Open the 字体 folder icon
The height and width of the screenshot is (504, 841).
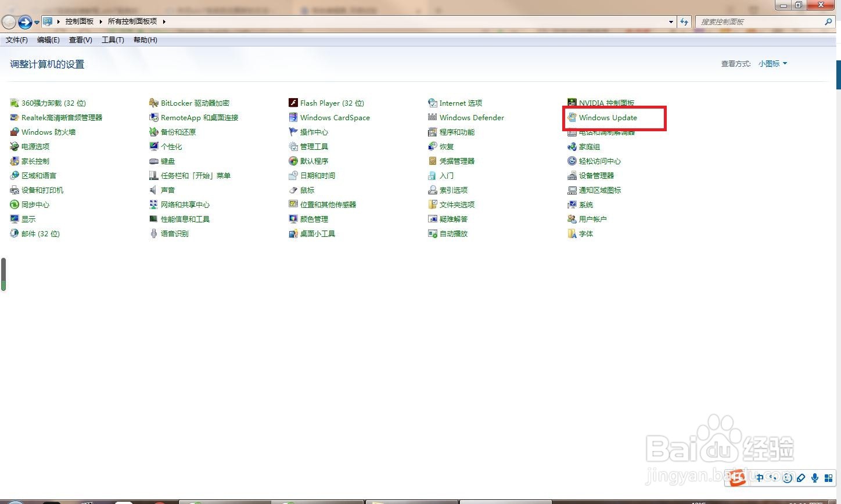pyautogui.click(x=572, y=233)
